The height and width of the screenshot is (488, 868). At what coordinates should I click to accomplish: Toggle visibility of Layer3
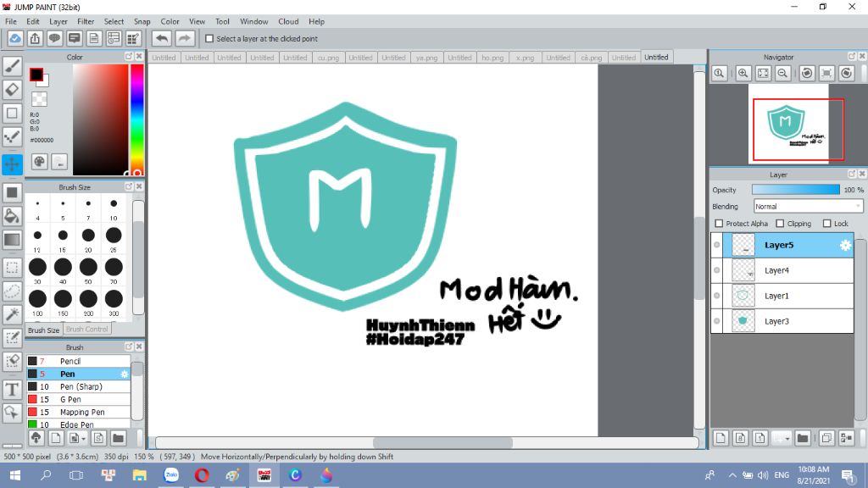[717, 321]
